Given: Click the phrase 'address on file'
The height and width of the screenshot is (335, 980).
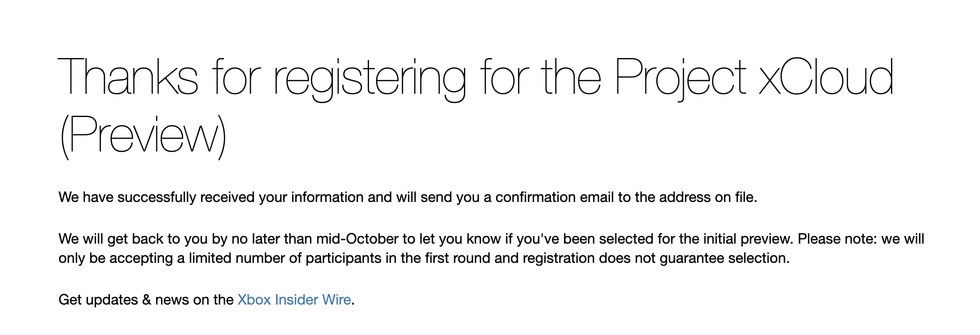Looking at the screenshot, I should coord(707,197).
